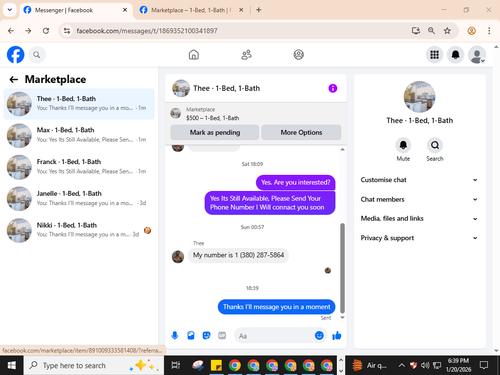Screen dimensions: 500x375
Task: Click the chat scrollbar thumb
Action: coord(342,268)
